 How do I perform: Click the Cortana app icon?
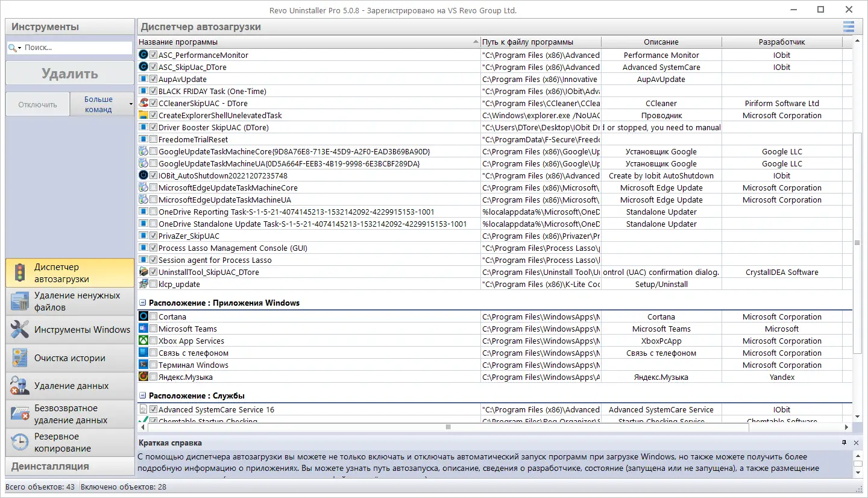[x=143, y=317]
